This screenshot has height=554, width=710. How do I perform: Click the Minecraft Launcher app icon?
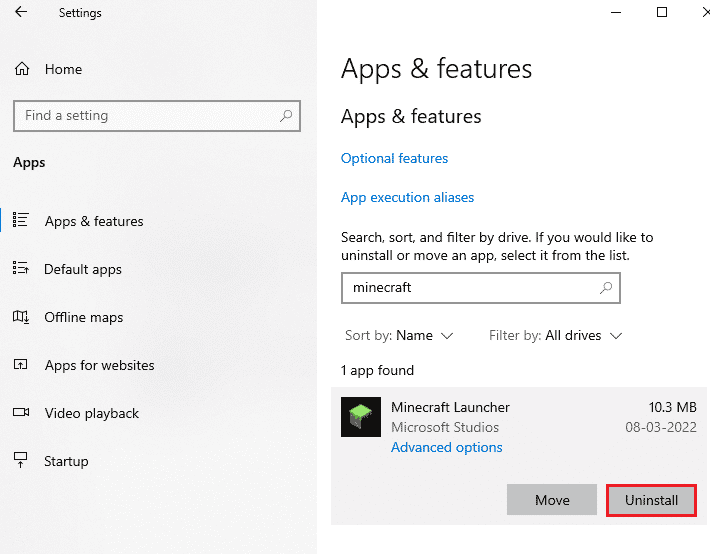360,417
